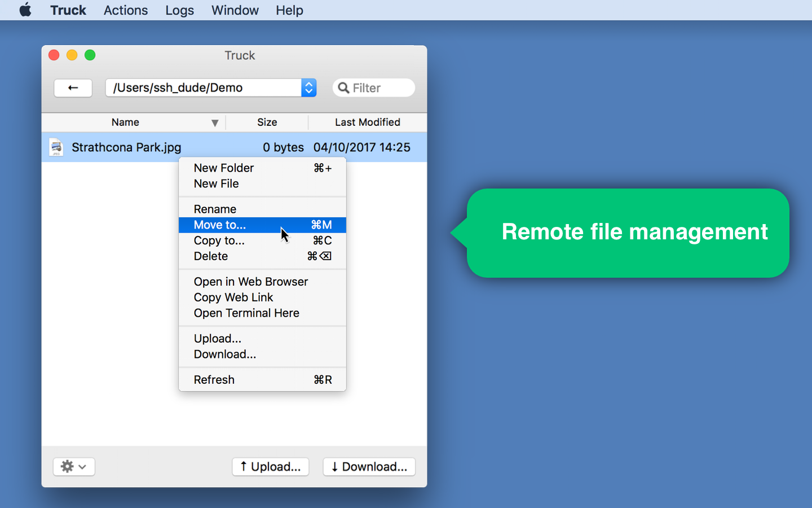The image size is (812, 508).
Task: Select Rename in the context menu
Action: pos(262,209)
